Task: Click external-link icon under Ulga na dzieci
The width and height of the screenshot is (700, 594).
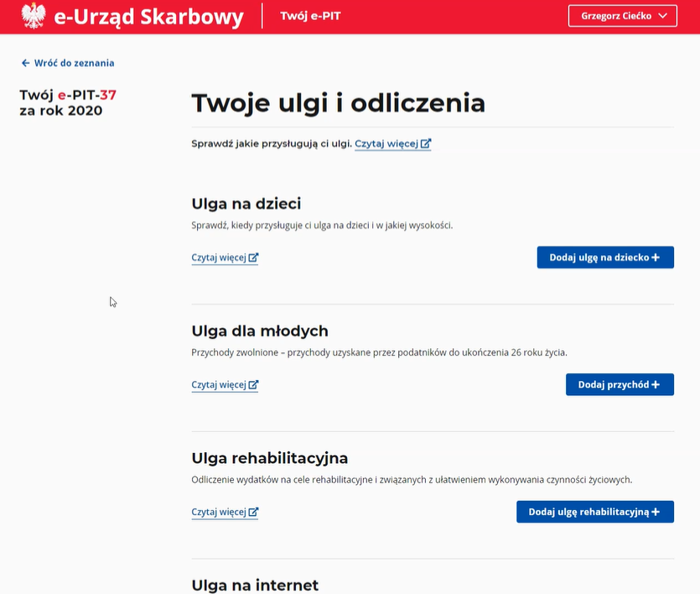Action: [x=253, y=258]
